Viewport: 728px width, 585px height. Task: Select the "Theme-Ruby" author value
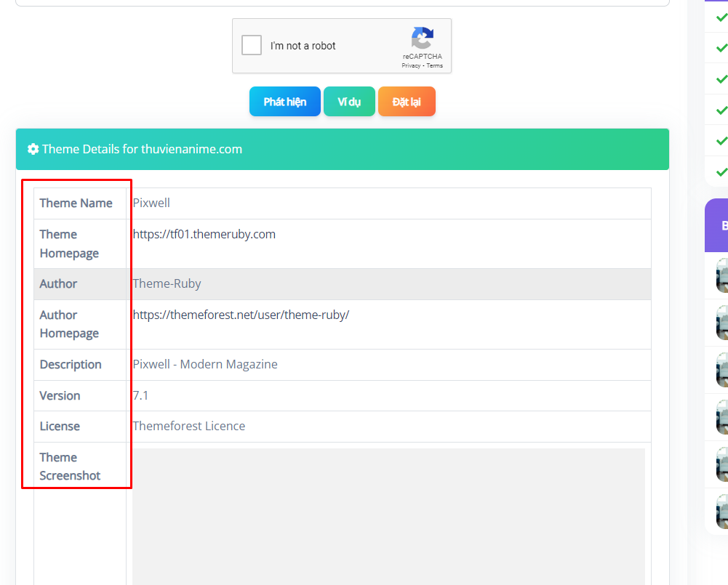tap(167, 284)
